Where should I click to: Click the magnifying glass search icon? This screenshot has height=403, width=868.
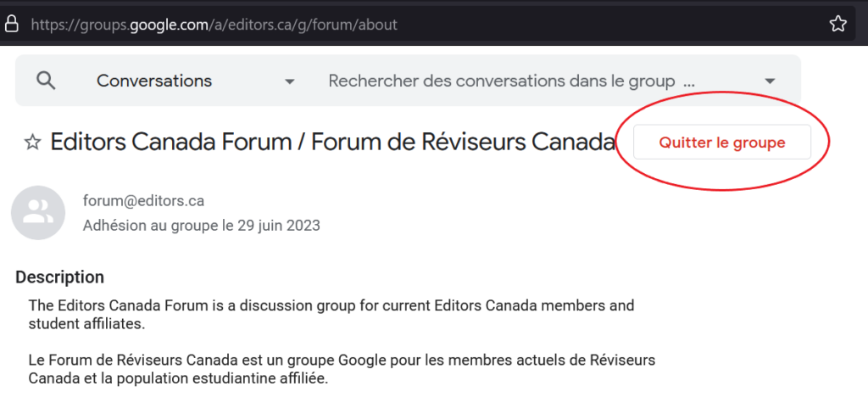click(x=46, y=81)
